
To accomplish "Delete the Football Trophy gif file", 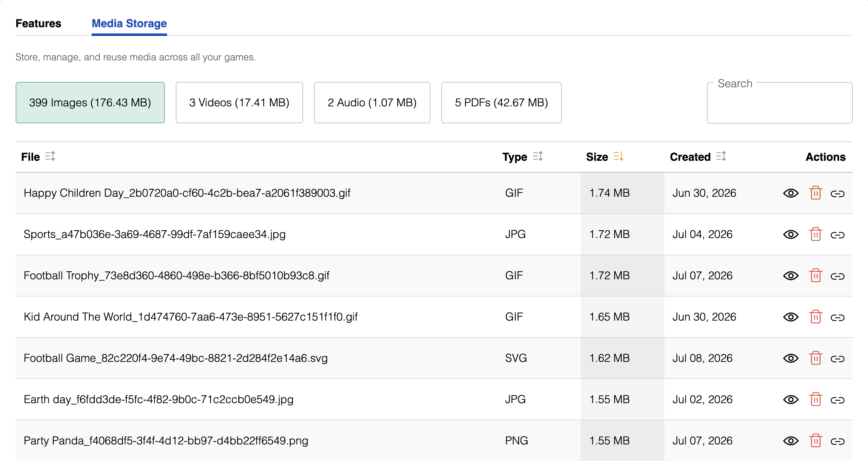I will pyautogui.click(x=815, y=275).
